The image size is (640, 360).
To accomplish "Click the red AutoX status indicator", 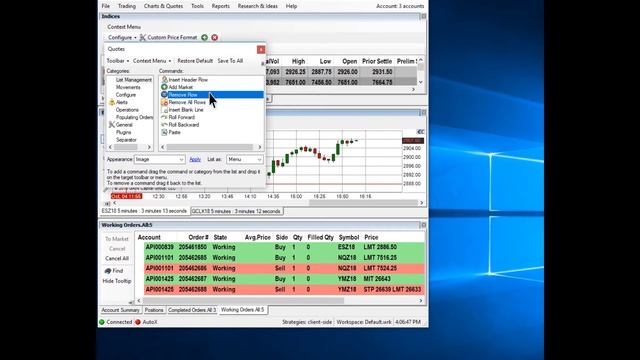I will point(138,322).
